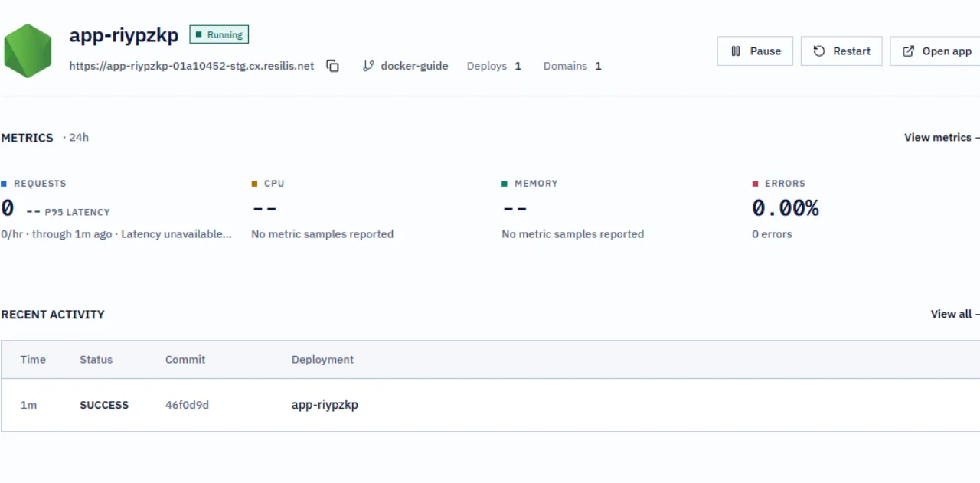
Task: Click 'No metric samples reported' under CPU
Action: coord(322,234)
